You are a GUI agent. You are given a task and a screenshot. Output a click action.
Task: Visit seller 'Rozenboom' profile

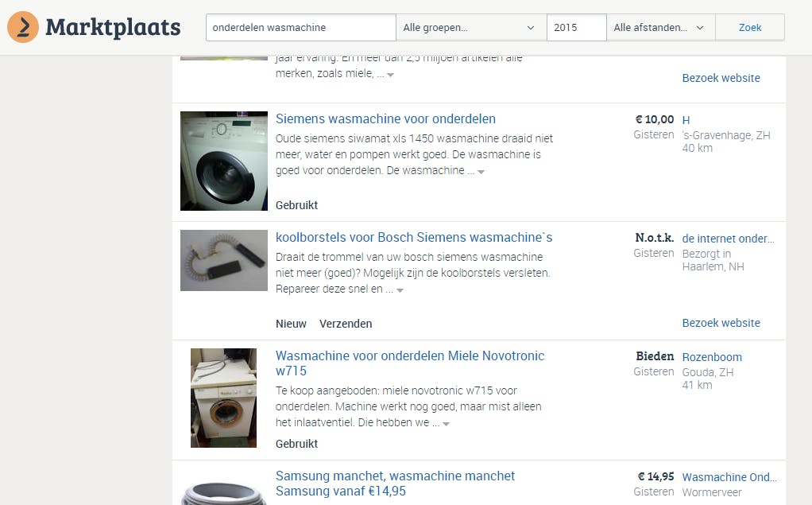point(712,357)
